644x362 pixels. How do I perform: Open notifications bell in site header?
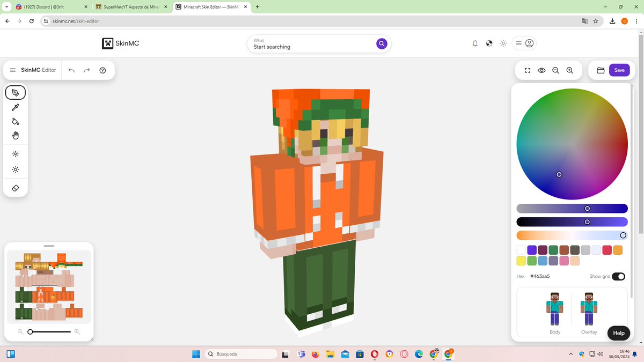point(475,43)
